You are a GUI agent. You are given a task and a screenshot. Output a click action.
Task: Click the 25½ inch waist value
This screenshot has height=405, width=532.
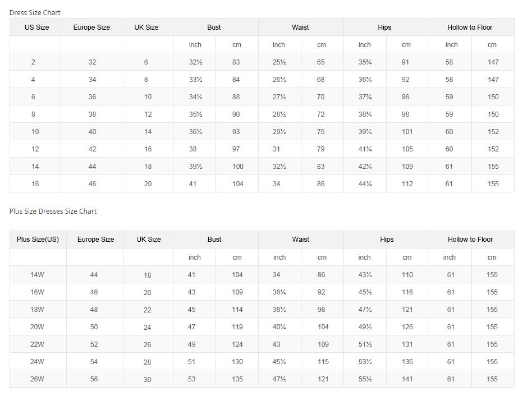(x=279, y=62)
